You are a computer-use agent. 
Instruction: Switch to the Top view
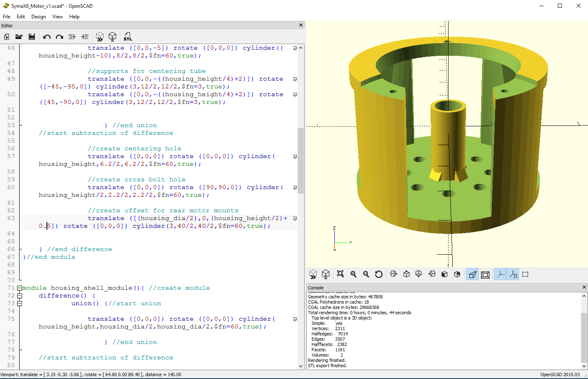pos(407,274)
